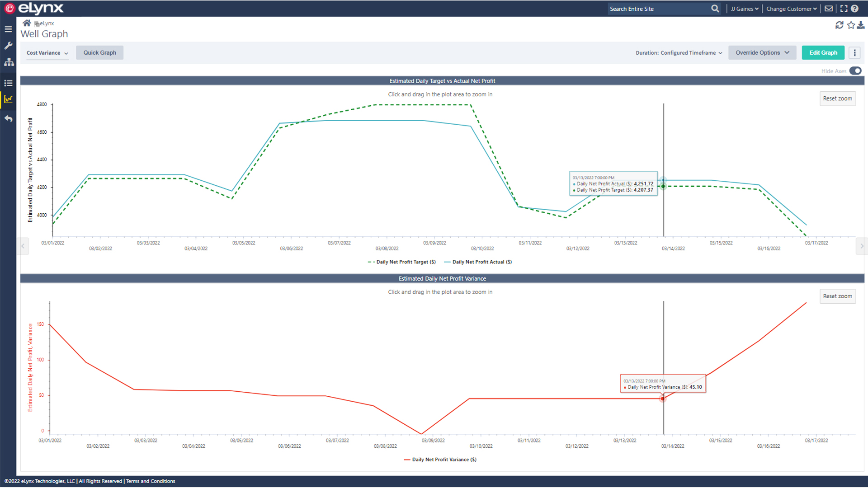
Task: Click the undo arrow icon in the sidebar
Action: pyautogui.click(x=8, y=119)
